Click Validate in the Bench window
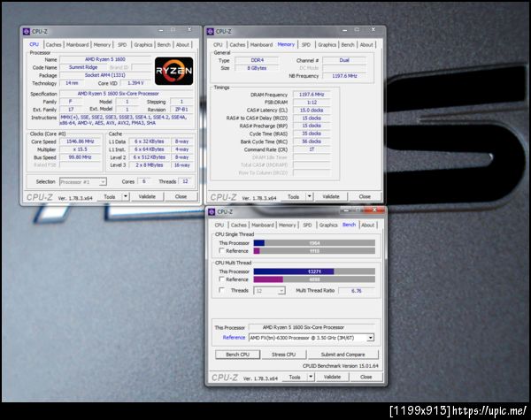 (x=332, y=377)
